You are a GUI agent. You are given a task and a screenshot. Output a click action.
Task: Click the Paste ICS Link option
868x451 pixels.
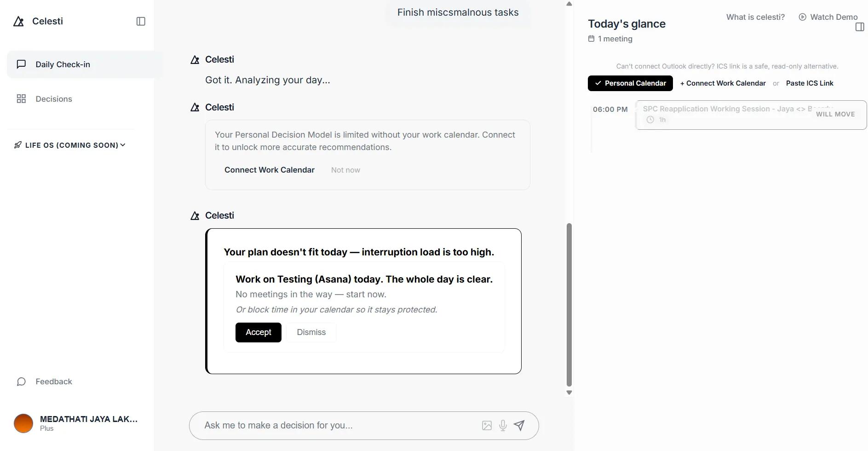click(x=810, y=83)
